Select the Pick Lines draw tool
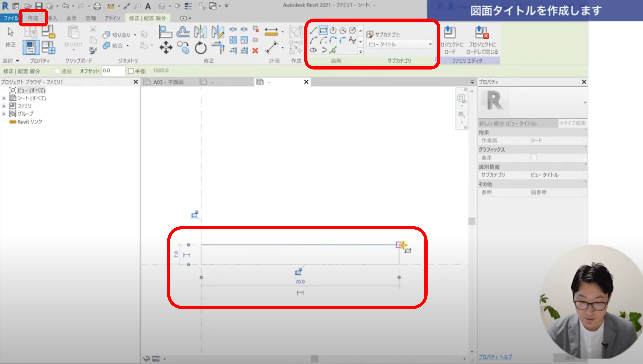This screenshot has width=643, height=364. (333, 50)
